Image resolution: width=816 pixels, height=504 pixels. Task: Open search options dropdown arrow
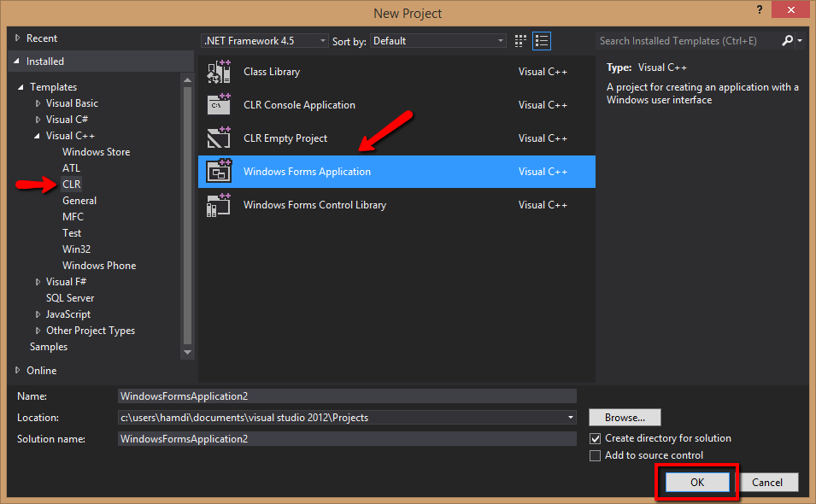click(x=800, y=40)
